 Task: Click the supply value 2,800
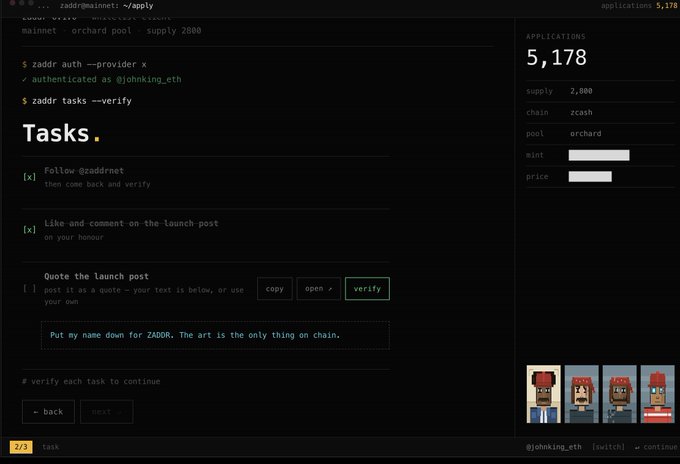point(581,91)
